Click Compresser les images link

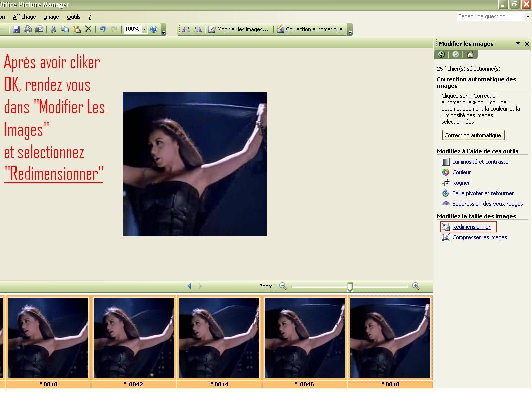[x=479, y=237]
